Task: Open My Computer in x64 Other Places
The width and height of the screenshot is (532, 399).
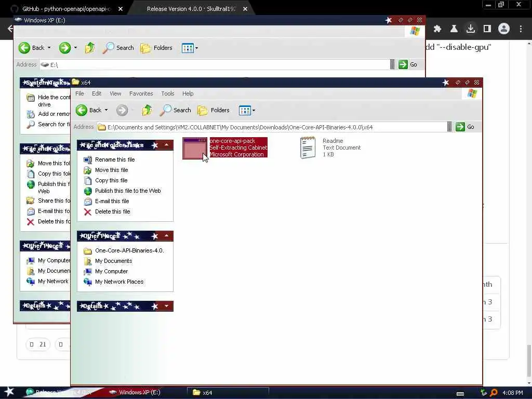Action: pyautogui.click(x=111, y=271)
